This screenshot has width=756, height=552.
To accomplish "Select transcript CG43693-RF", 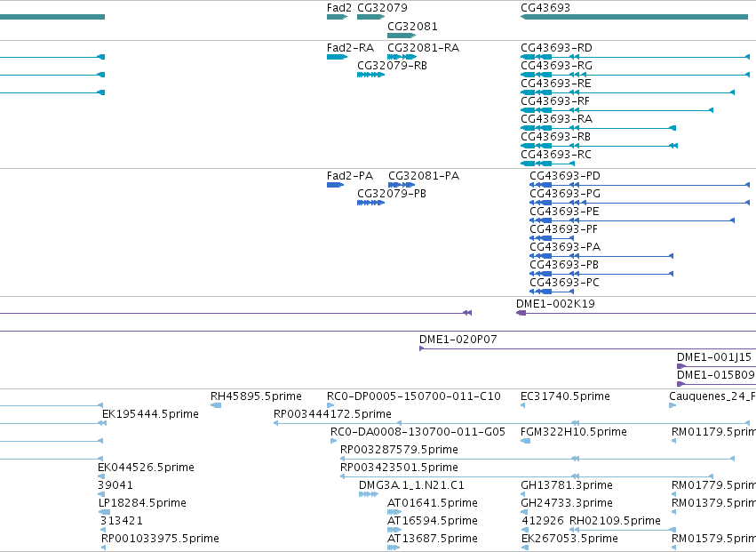I will [555, 101].
